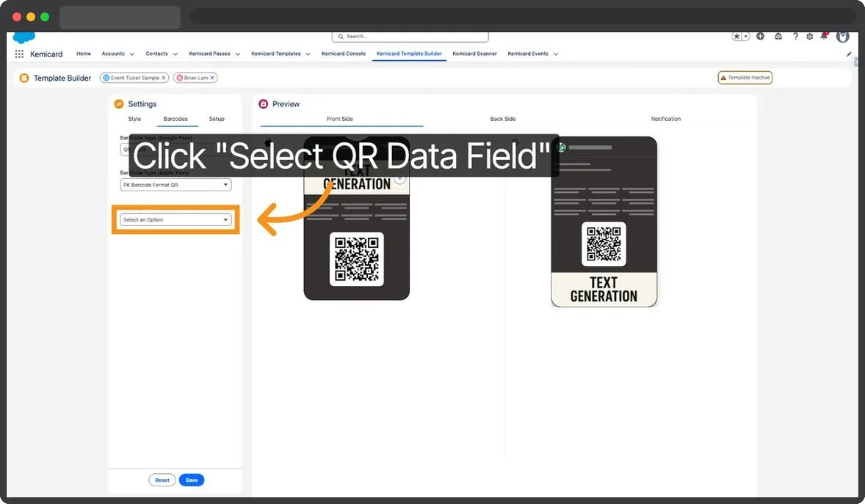Open the Trailhead guidance icon
The width and height of the screenshot is (865, 504).
tap(778, 37)
